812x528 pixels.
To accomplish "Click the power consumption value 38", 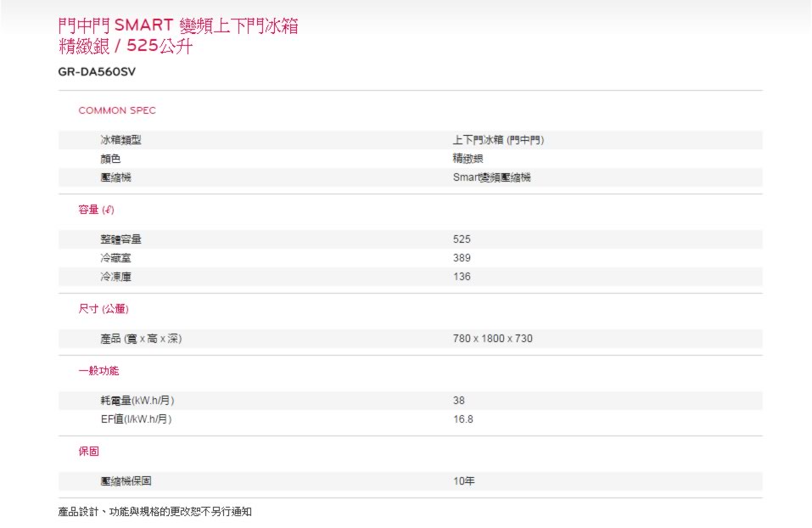I will tap(459, 401).
